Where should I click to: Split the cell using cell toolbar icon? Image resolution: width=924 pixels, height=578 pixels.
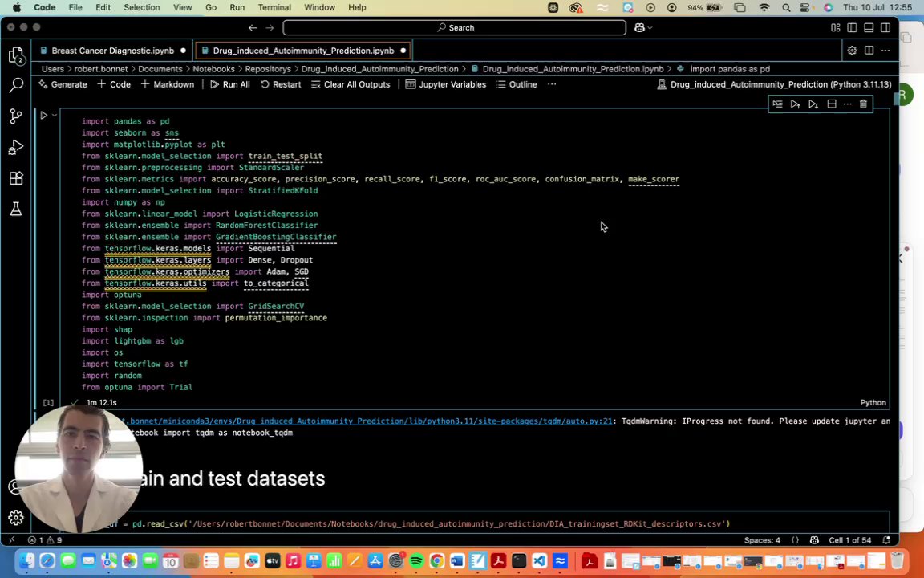[x=832, y=104]
